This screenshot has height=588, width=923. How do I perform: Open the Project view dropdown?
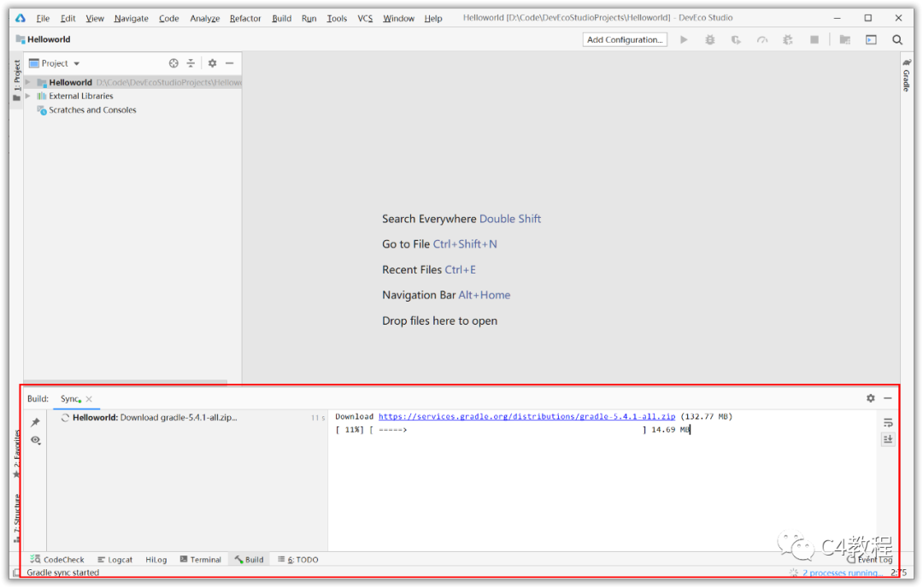coord(54,63)
